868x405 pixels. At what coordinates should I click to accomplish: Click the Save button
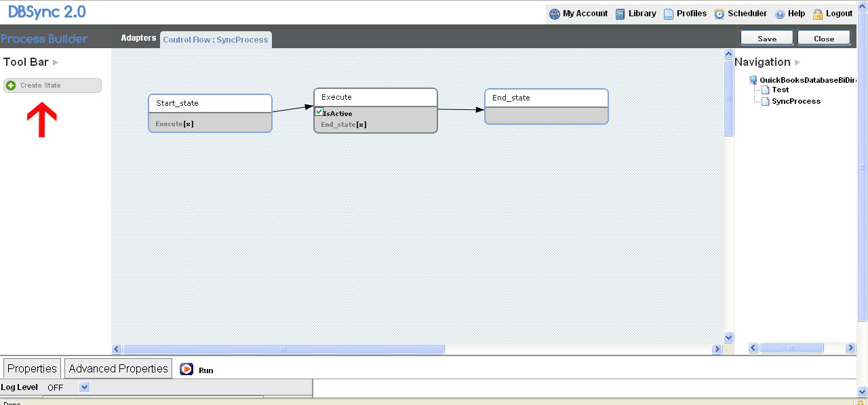point(767,39)
